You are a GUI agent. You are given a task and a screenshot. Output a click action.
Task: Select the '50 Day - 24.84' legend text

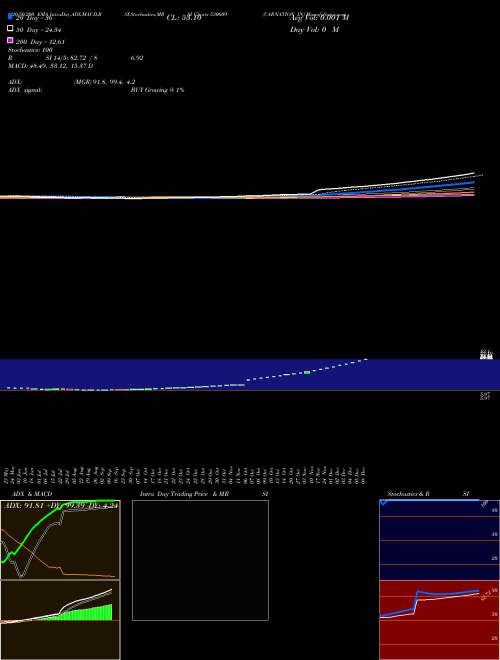pyautogui.click(x=39, y=30)
